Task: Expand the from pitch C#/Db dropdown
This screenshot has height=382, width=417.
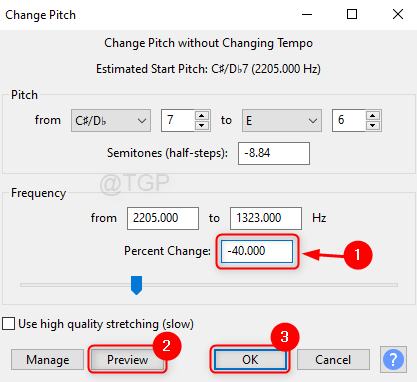Action: 111,120
